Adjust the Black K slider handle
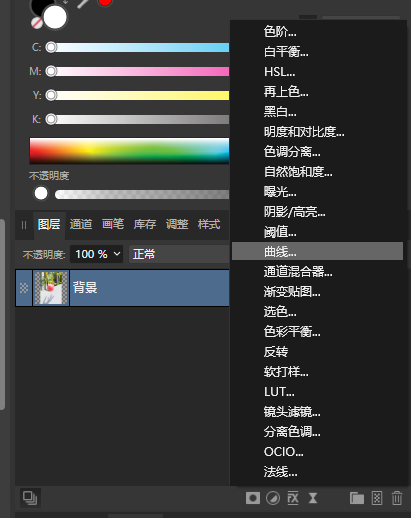 tap(51, 119)
